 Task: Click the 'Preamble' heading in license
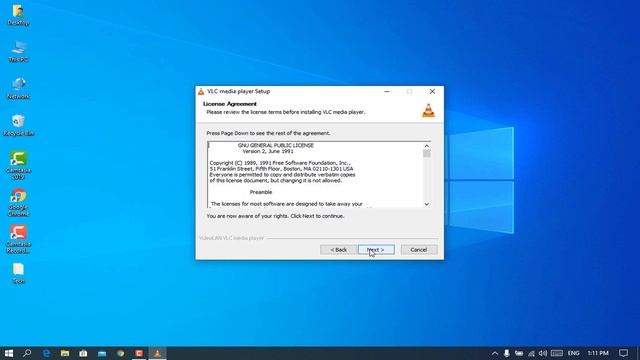(261, 192)
